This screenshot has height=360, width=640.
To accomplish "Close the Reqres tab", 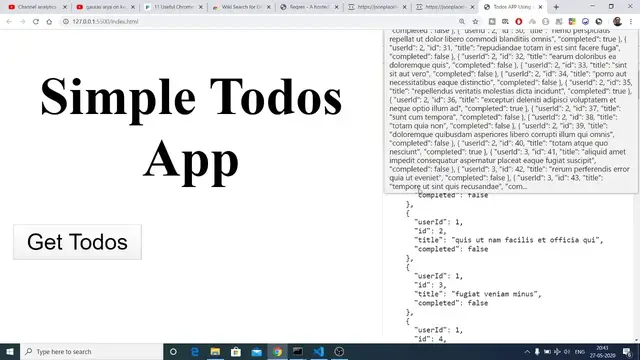I will point(337,7).
